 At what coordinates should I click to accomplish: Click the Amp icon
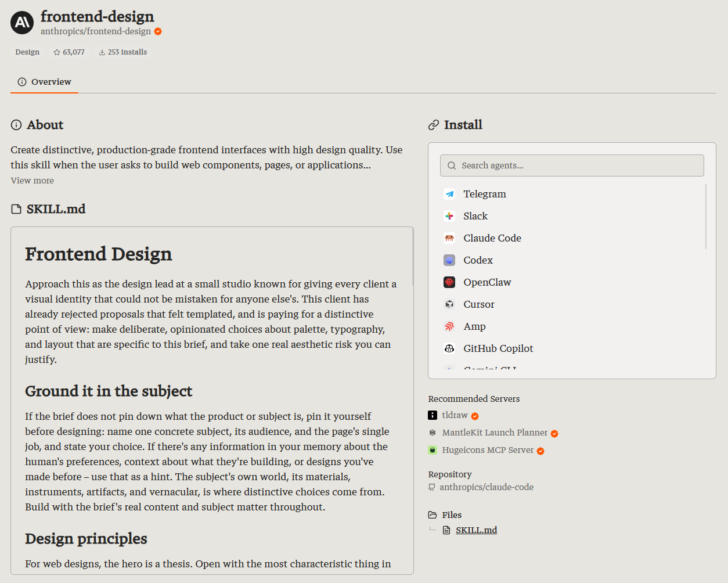click(x=449, y=326)
